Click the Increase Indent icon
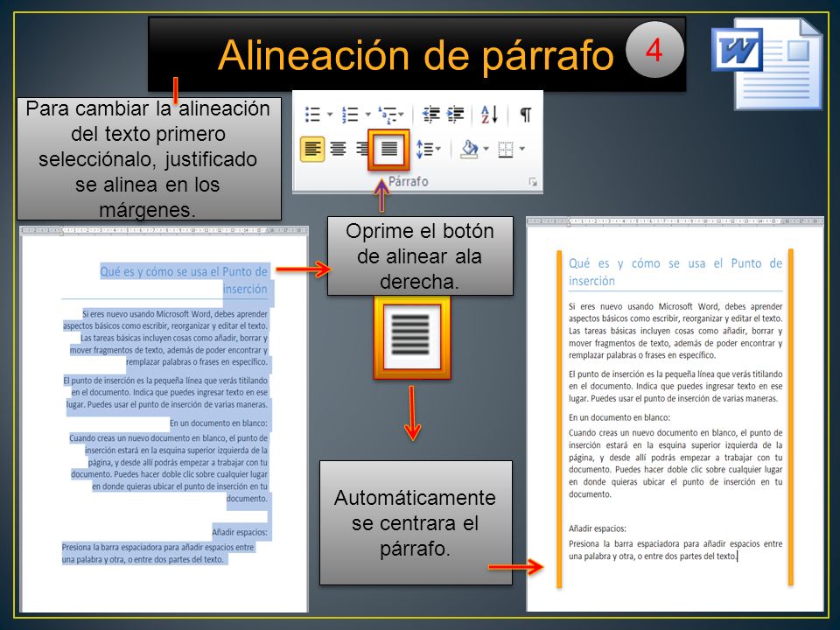 455,114
